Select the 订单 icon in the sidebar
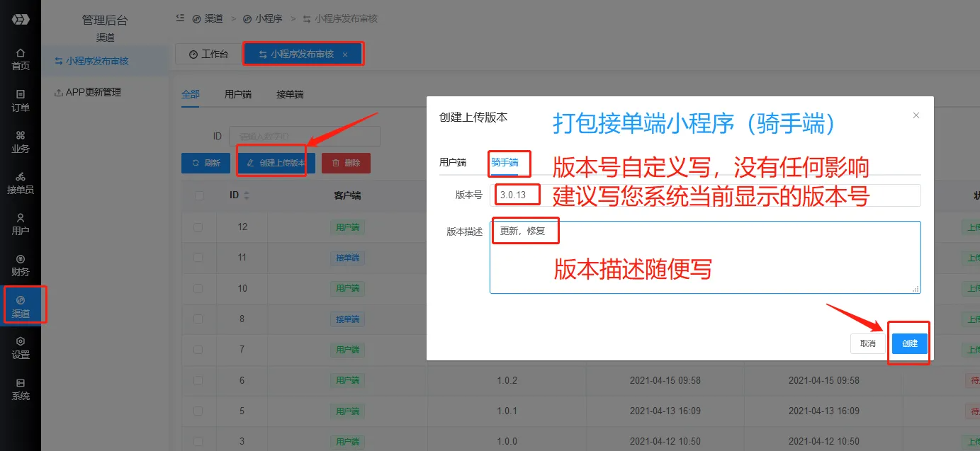 click(x=21, y=98)
